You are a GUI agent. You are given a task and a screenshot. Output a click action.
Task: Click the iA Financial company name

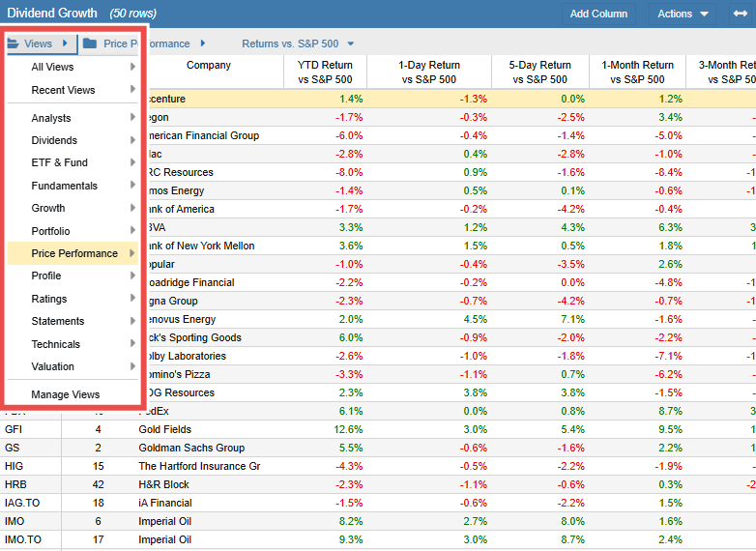click(165, 503)
